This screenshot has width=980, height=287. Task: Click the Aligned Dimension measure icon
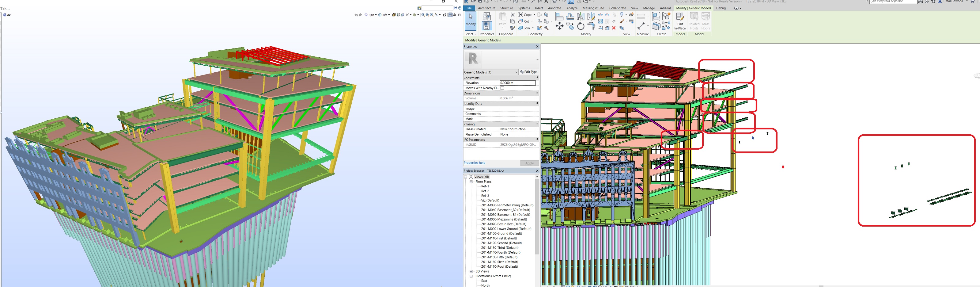click(641, 25)
